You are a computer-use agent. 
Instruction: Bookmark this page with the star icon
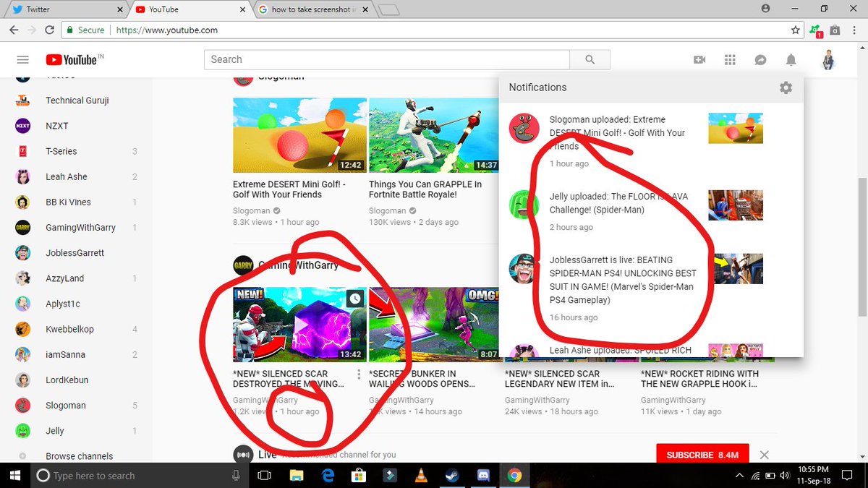796,30
